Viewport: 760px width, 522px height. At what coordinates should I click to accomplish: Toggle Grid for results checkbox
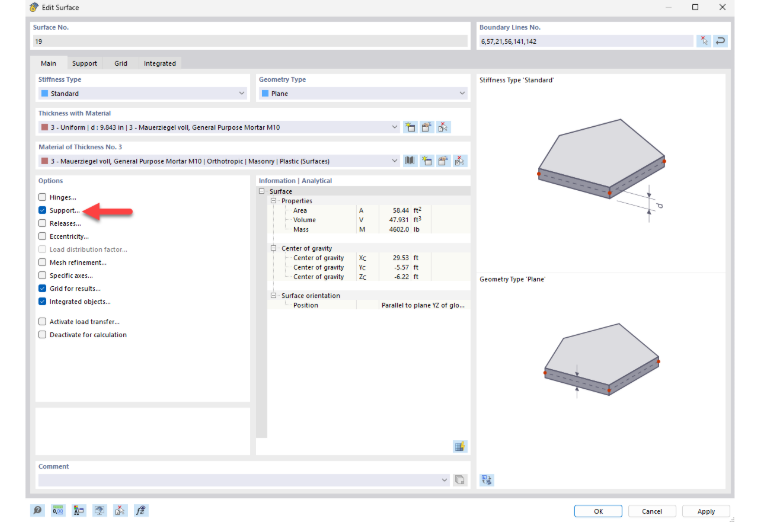(x=42, y=288)
